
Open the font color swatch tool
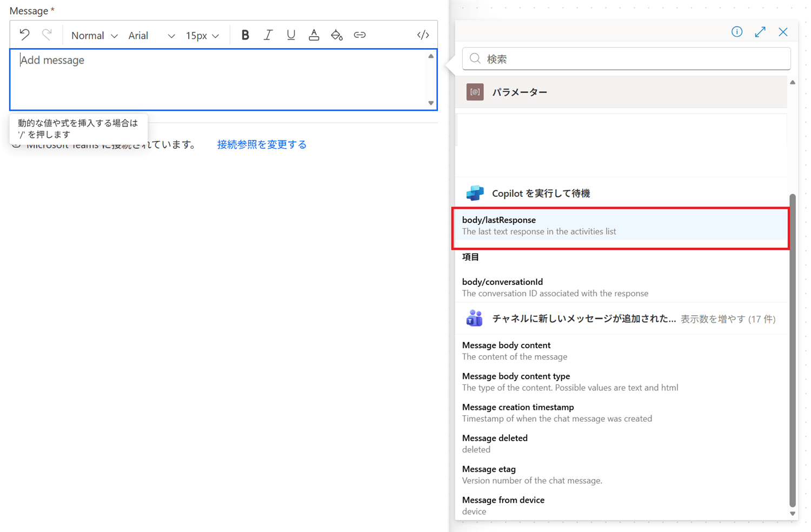point(314,34)
